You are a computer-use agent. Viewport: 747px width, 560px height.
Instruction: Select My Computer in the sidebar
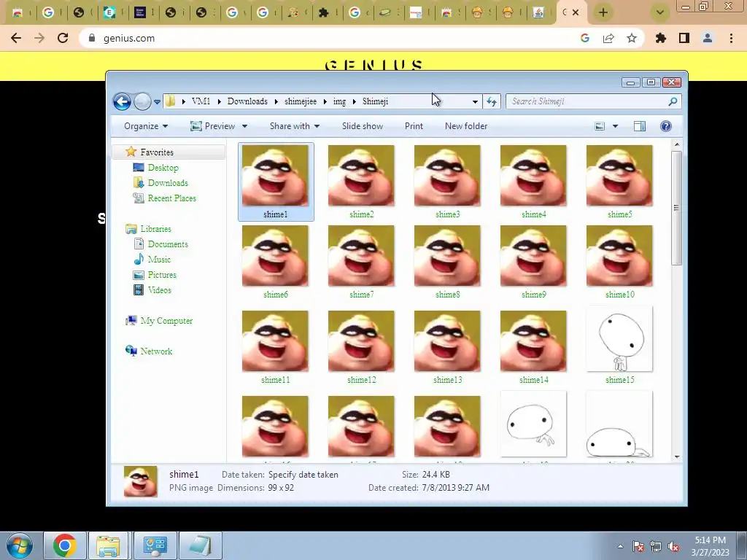pyautogui.click(x=166, y=321)
